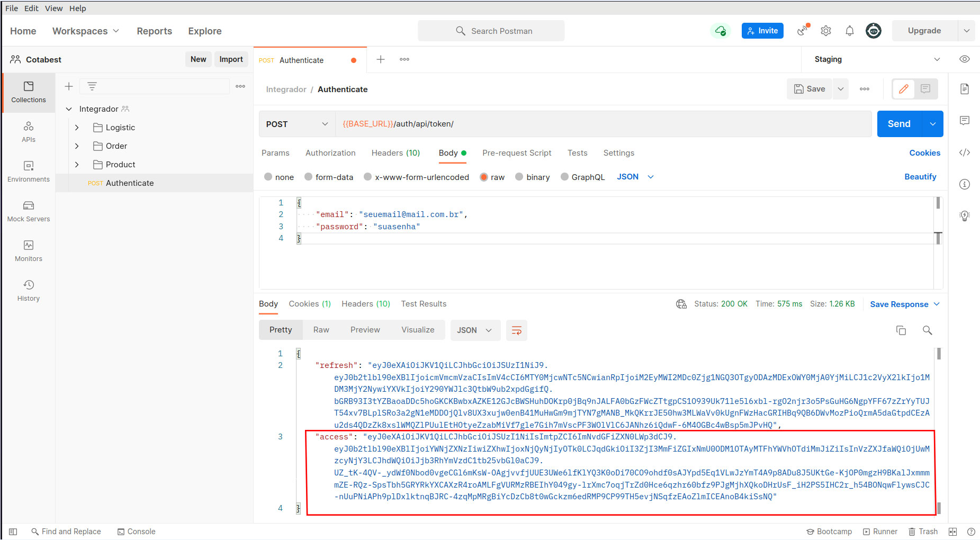
Task: Open the Save Response dropdown
Action: pyautogui.click(x=904, y=304)
